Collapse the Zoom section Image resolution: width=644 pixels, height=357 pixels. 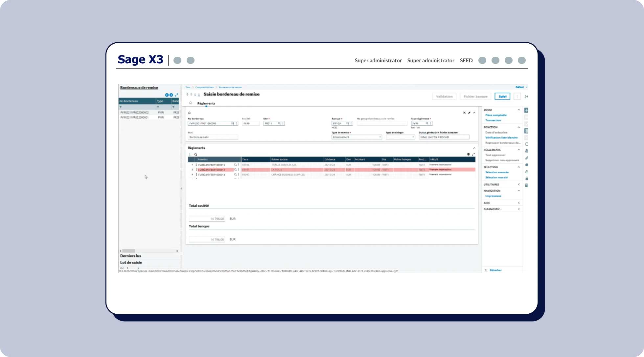tap(519, 110)
